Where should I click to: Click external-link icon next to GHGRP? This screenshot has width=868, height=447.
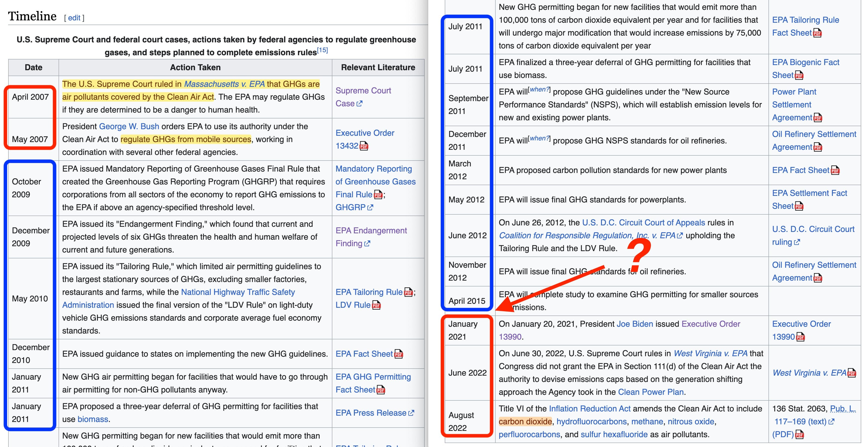click(370, 208)
